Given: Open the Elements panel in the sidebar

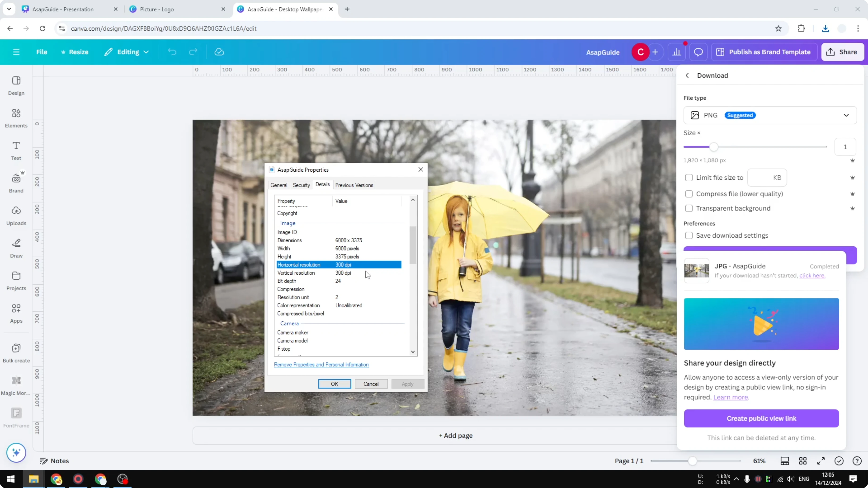Looking at the screenshot, I should tap(16, 118).
